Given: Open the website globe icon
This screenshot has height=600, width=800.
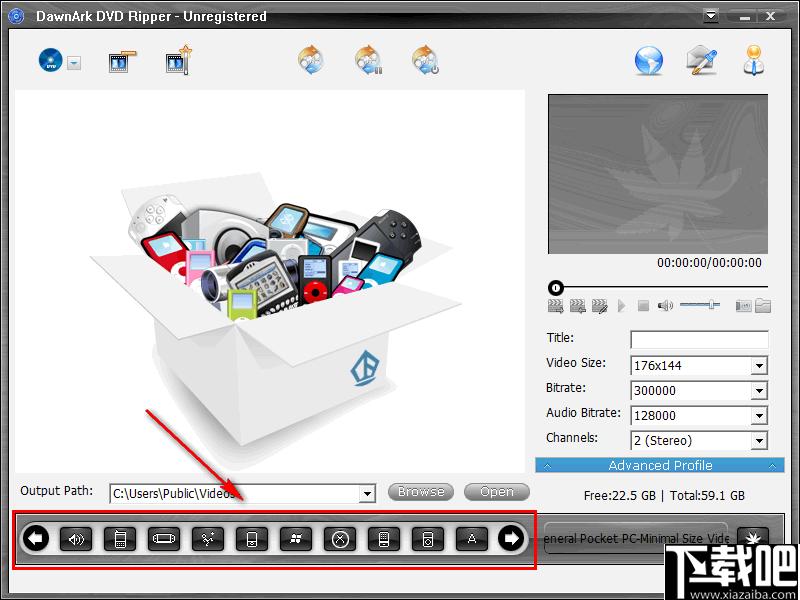Looking at the screenshot, I should pos(648,61).
